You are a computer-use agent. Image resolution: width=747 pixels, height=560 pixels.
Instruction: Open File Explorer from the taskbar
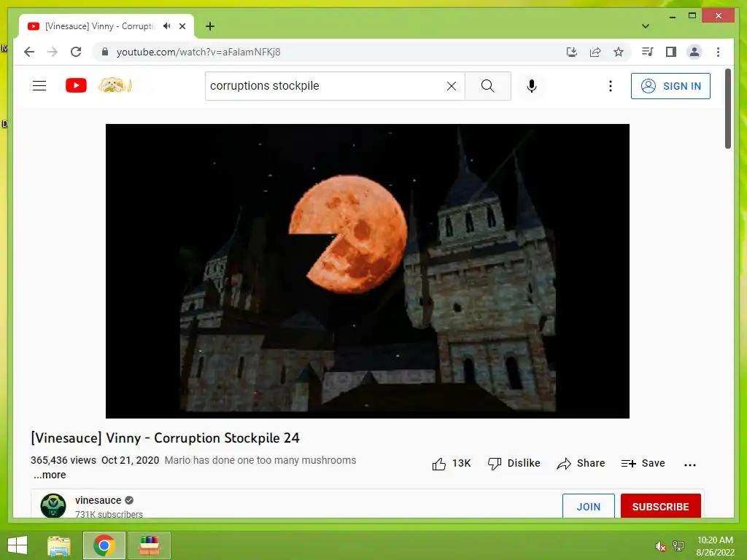pos(59,545)
